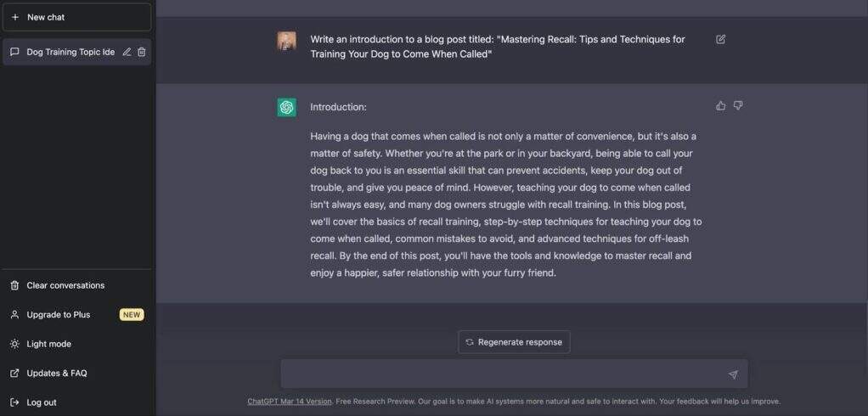Click the thumbs down icon on response
The height and width of the screenshot is (416, 868).
click(738, 106)
